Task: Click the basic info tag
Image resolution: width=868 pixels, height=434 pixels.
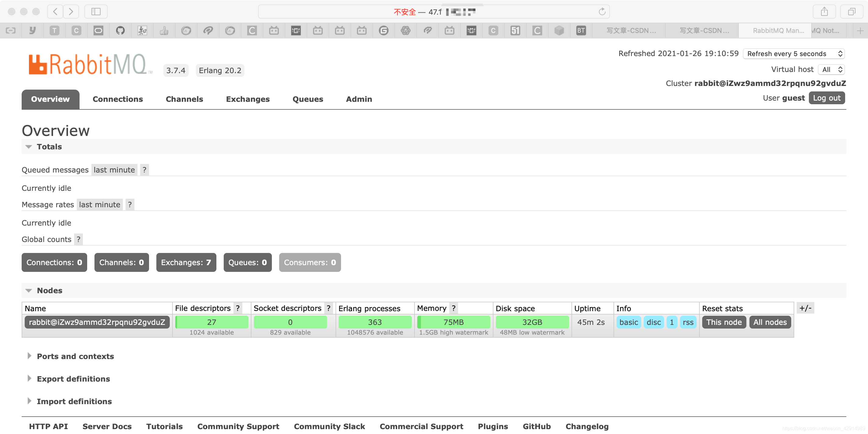Action: click(x=628, y=322)
